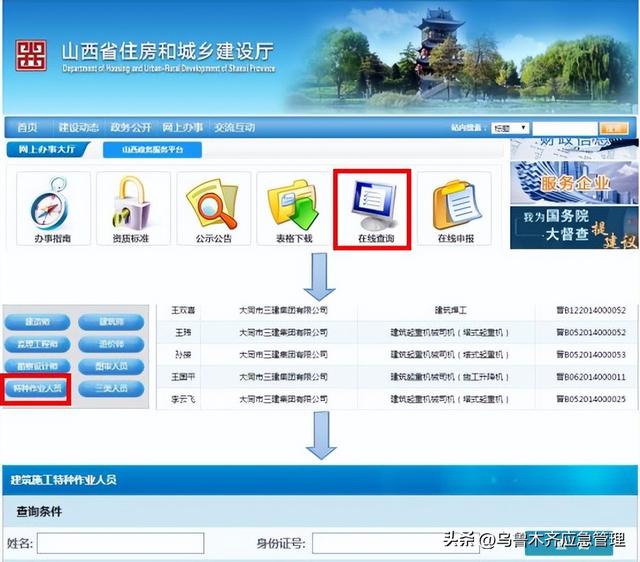Open the 在线申报 clipboard icon
This screenshot has height=562, width=640.
click(x=454, y=209)
